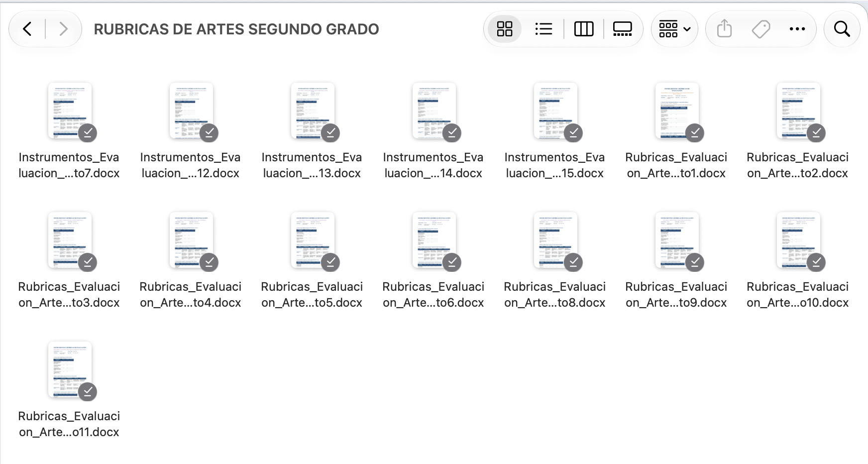
Task: Select Rubricas_Evaluacion_Arte...to6.docx document icon
Action: click(x=434, y=240)
